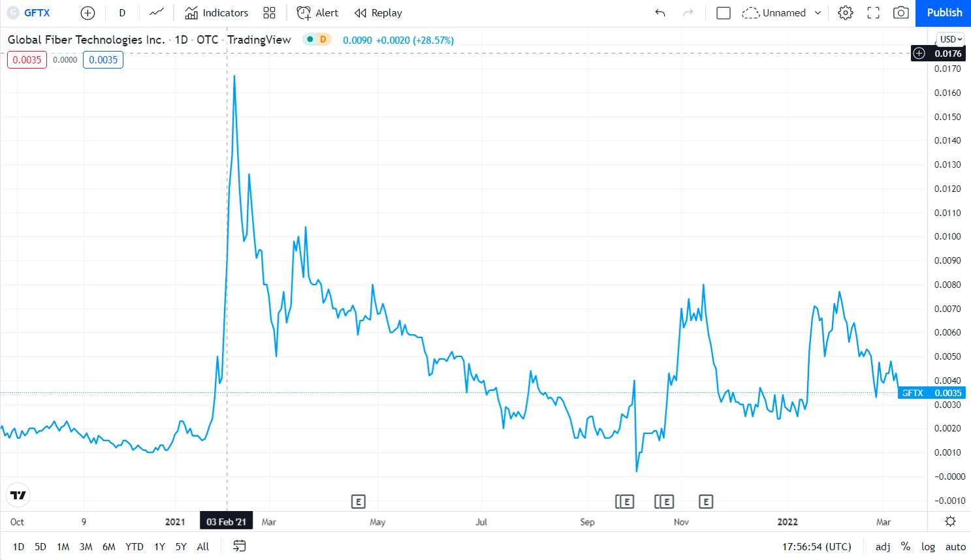Click the plus icon at 0.0176 price label
The image size is (971, 560).
click(x=919, y=54)
